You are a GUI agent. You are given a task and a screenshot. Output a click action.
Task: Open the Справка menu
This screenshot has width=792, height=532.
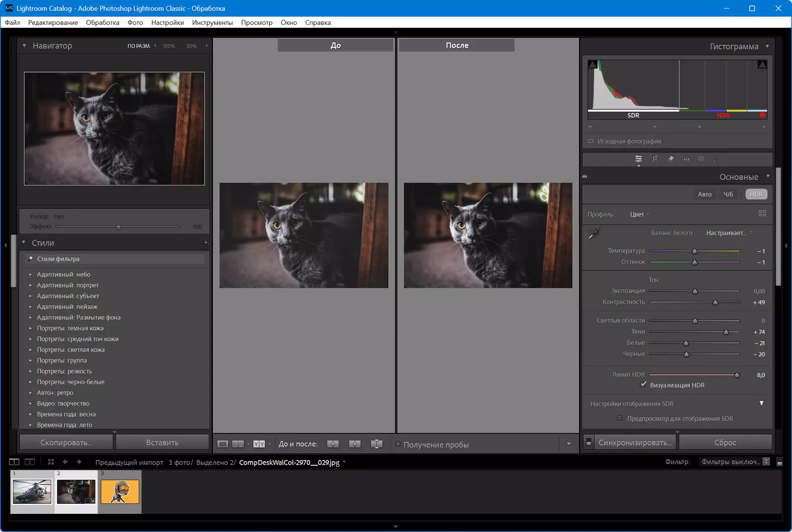[318, 22]
